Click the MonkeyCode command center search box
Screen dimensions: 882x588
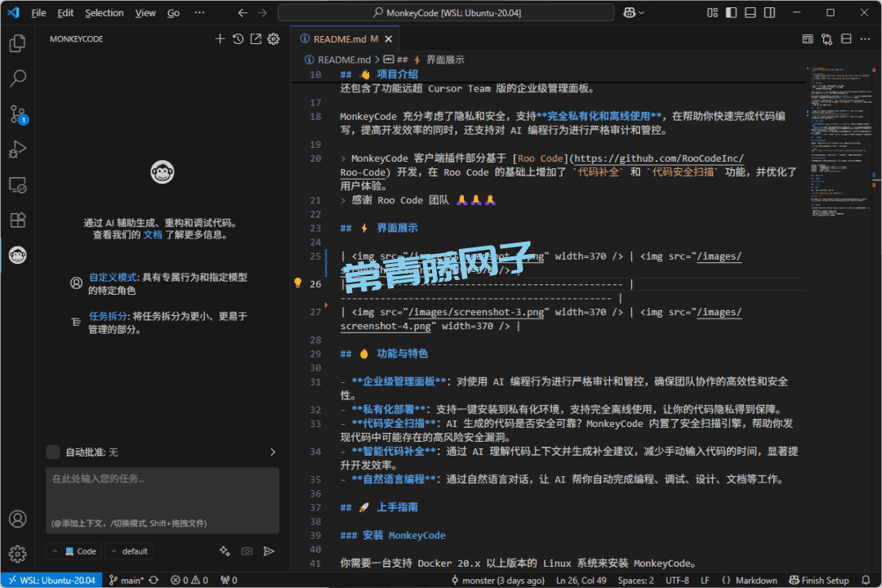point(446,12)
